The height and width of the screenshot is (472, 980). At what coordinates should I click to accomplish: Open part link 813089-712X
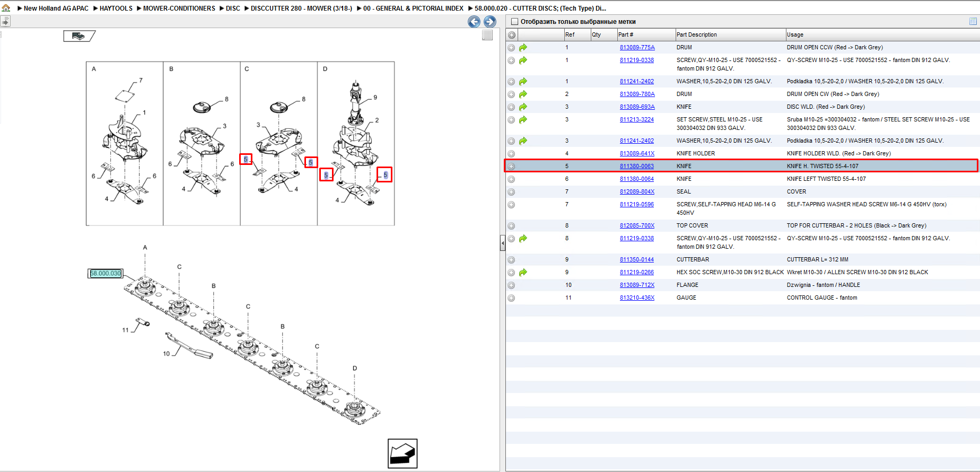(637, 285)
